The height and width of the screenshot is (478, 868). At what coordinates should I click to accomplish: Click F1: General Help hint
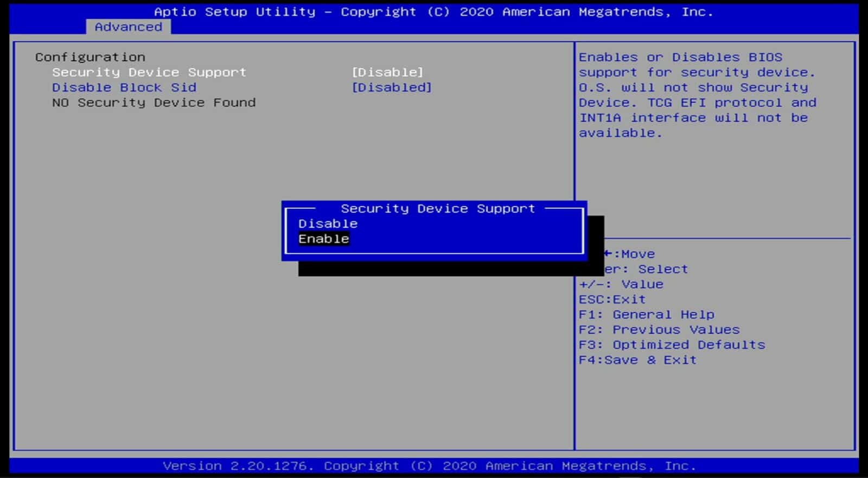click(x=646, y=314)
